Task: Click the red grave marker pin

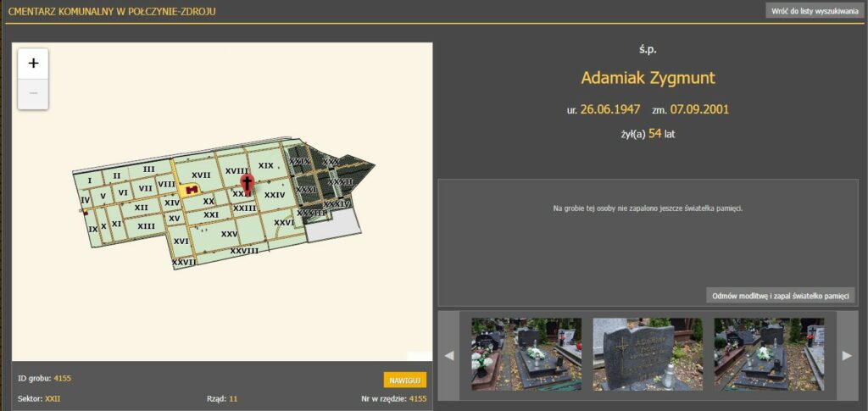Action: (x=247, y=185)
